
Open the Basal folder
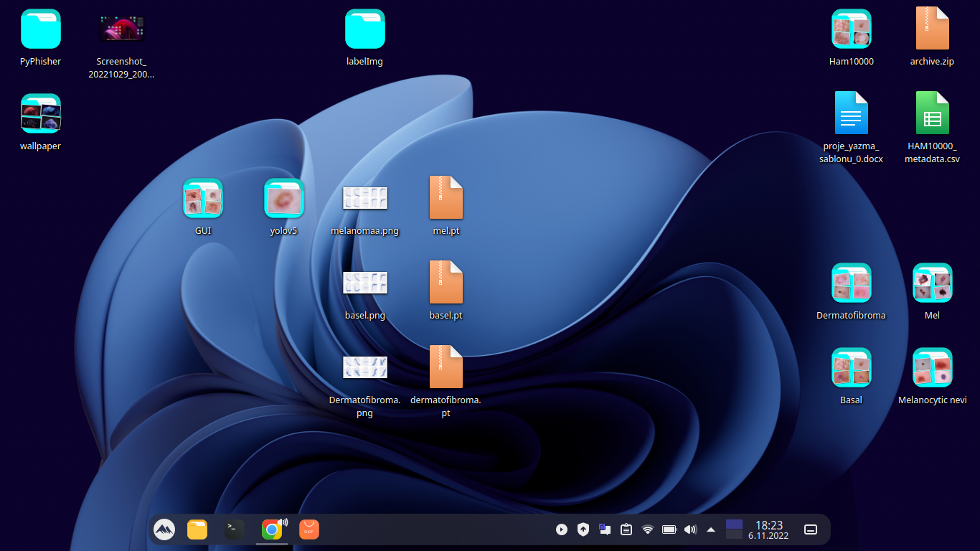pos(852,367)
